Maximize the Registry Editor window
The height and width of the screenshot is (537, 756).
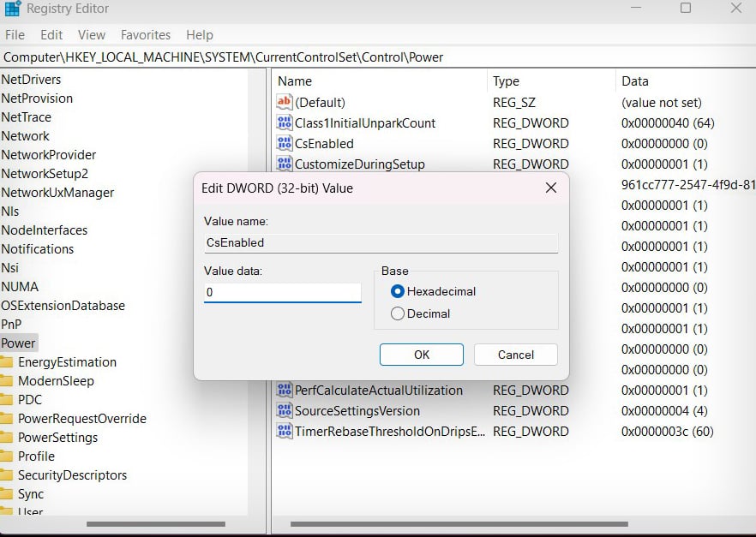(685, 8)
